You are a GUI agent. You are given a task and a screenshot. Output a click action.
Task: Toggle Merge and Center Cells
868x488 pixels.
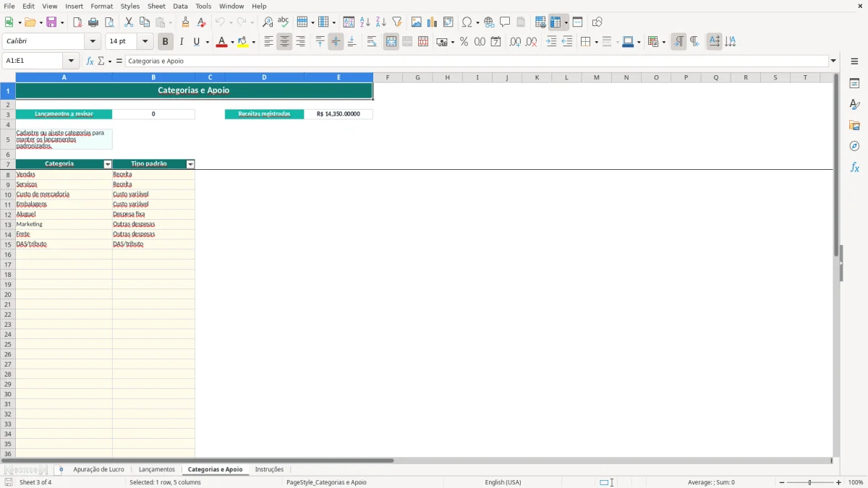(391, 42)
